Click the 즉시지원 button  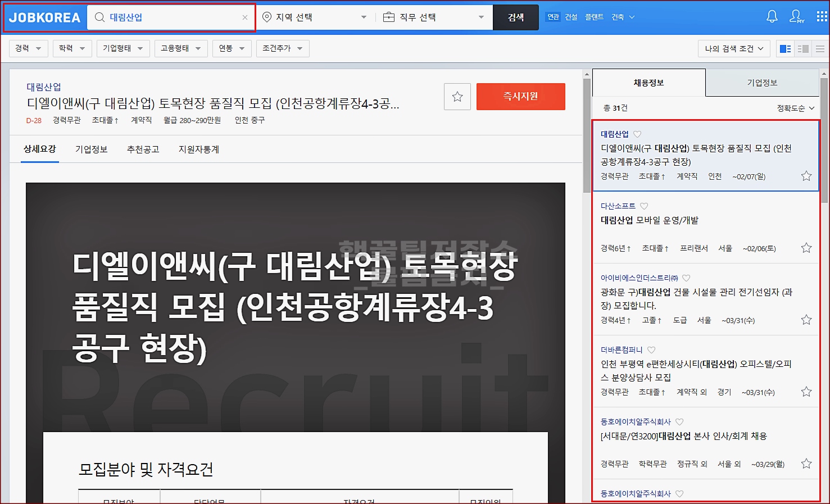521,97
